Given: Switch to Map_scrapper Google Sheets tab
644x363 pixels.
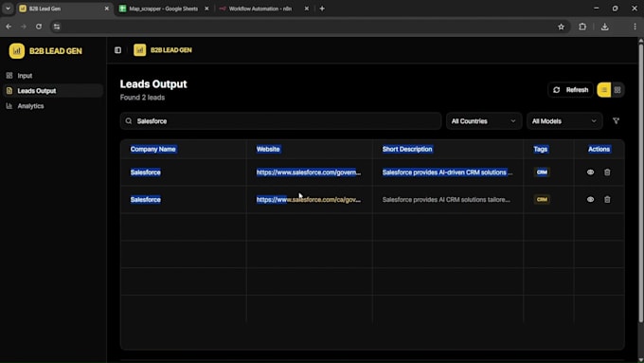Looking at the screenshot, I should (164, 9).
